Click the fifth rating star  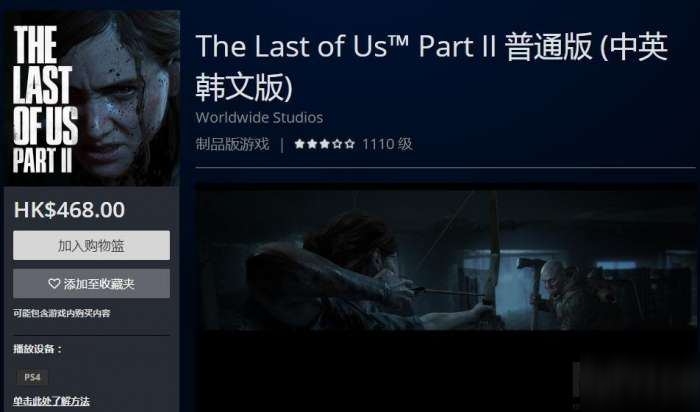350,144
